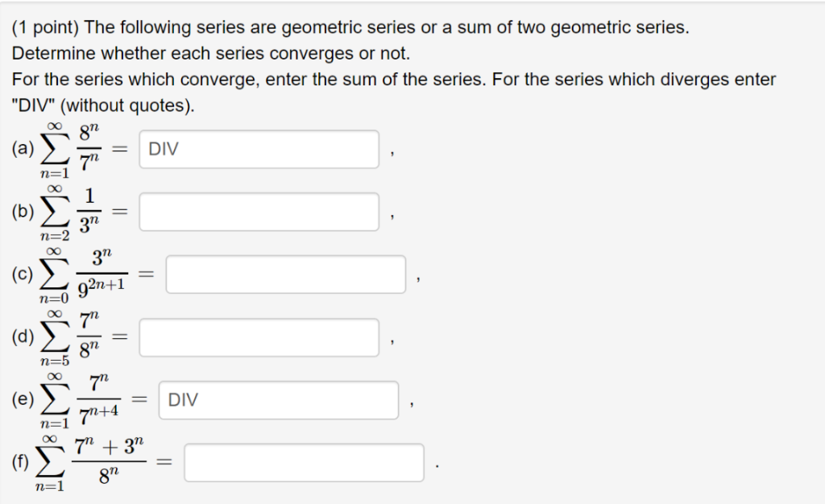Click the lower bound n=5 under series (d)
This screenshot has height=504, width=825.
53,359
